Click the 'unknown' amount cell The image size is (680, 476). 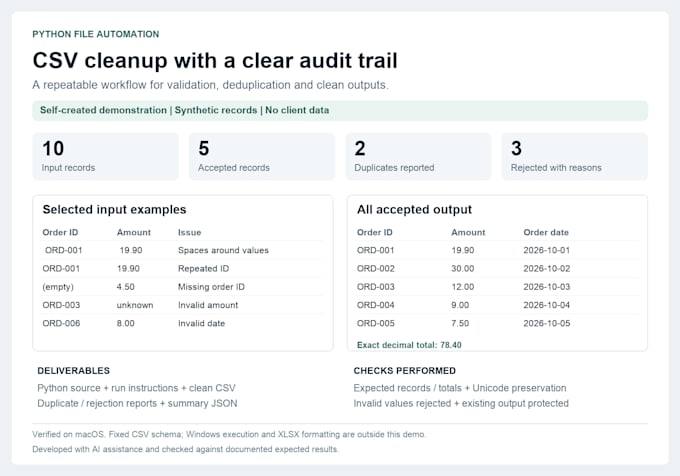click(135, 305)
